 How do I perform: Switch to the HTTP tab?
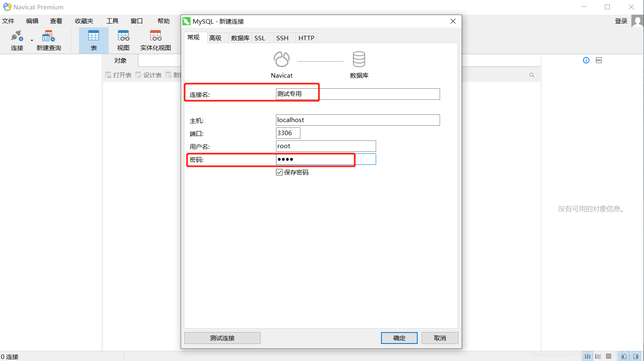(306, 38)
